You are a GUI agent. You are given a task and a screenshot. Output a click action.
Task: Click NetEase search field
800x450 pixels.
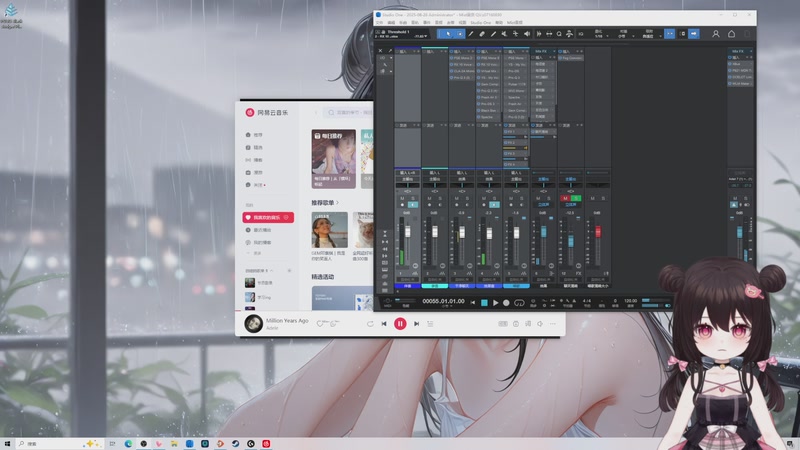[349, 112]
